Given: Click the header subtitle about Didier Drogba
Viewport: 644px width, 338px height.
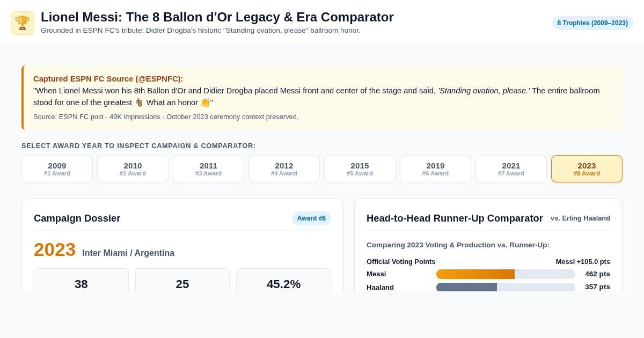Looking at the screenshot, I should [201, 31].
